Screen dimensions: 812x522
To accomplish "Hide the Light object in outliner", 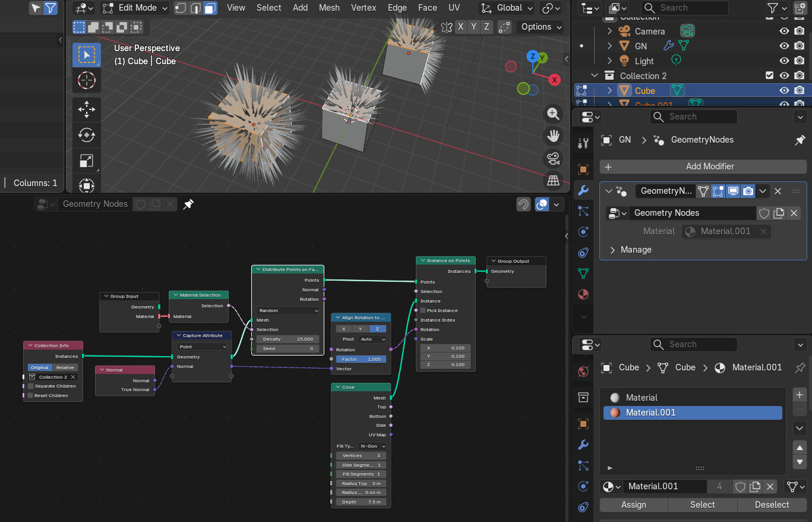I will [784, 61].
